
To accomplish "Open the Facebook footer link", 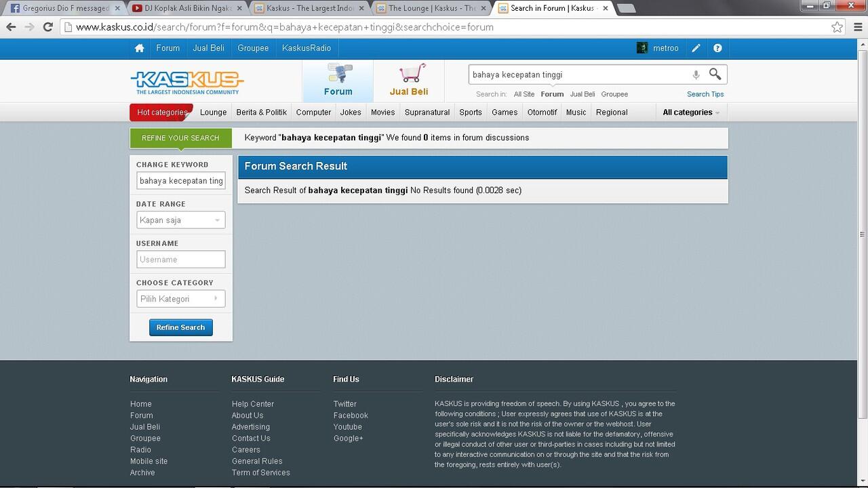I will (x=351, y=415).
